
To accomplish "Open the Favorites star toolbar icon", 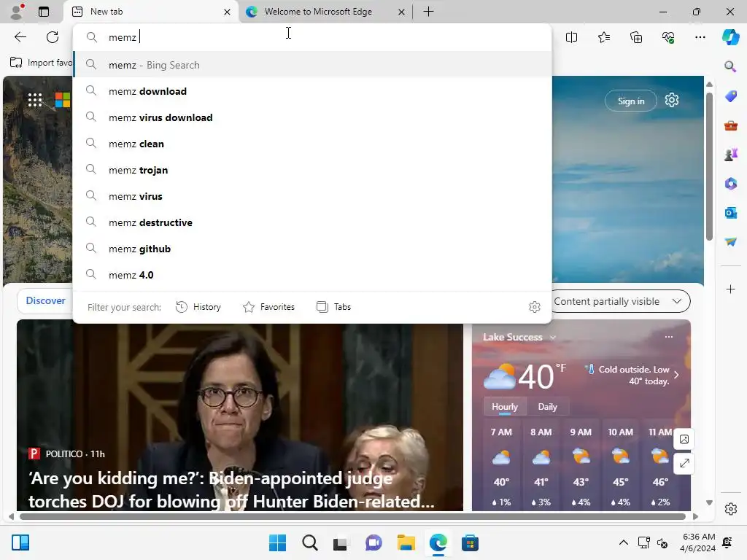I will 603,37.
